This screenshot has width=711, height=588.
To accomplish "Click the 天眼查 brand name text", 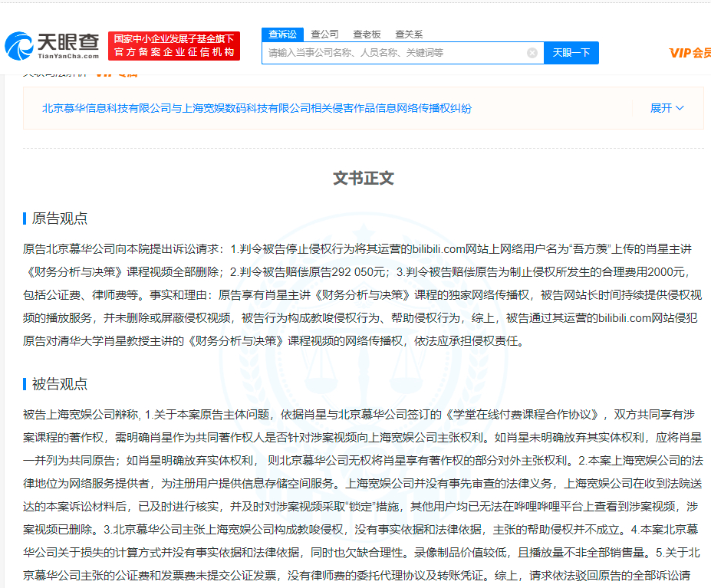I will (68, 42).
